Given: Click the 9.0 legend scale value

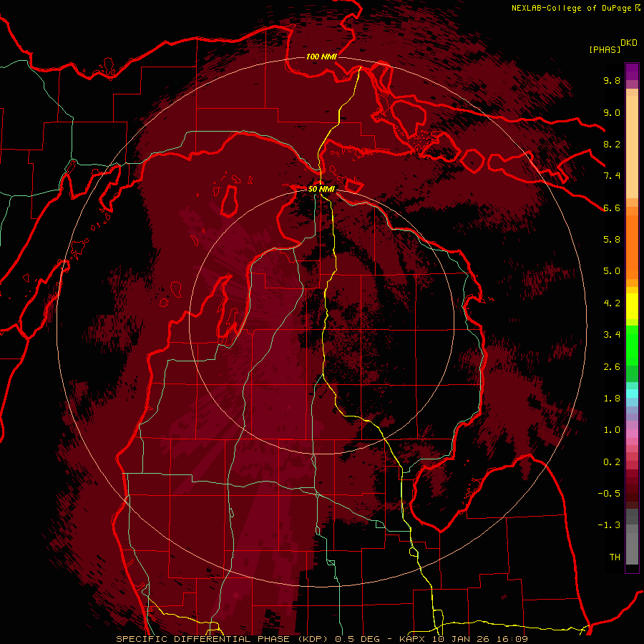Looking at the screenshot, I should click(x=612, y=112).
